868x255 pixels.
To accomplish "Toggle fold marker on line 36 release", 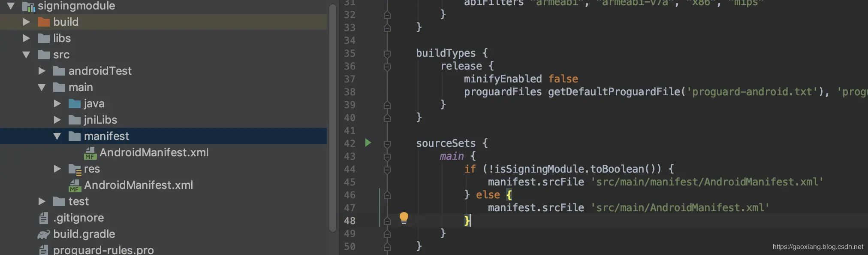I will coord(387,67).
